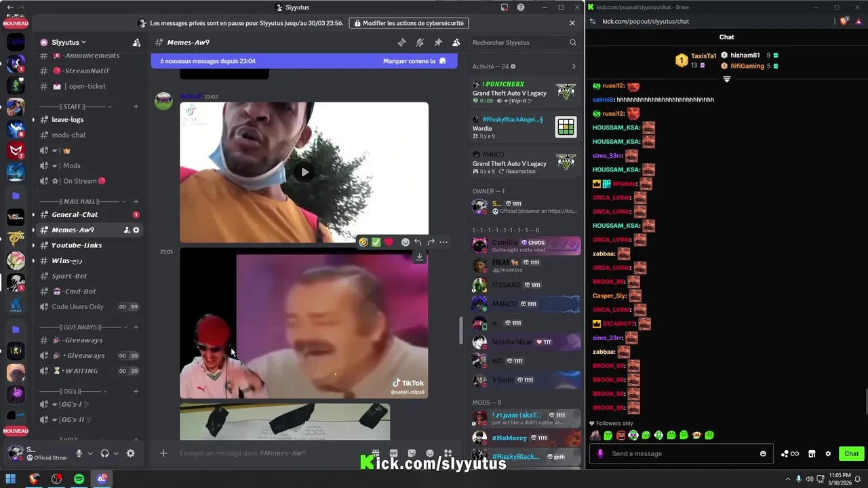Create channel plus in GIVEAWAYS category
Viewport: 868px width, 488px height.
point(136,327)
